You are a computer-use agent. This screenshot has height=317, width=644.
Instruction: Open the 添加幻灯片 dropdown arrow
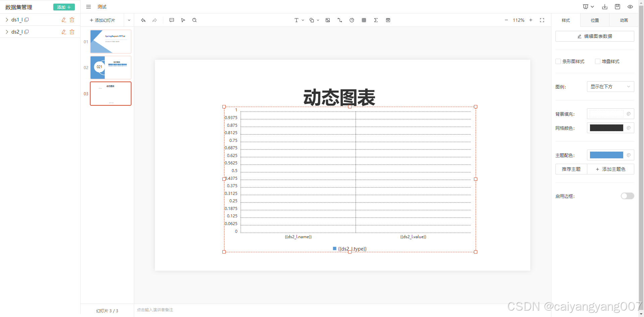click(x=129, y=20)
